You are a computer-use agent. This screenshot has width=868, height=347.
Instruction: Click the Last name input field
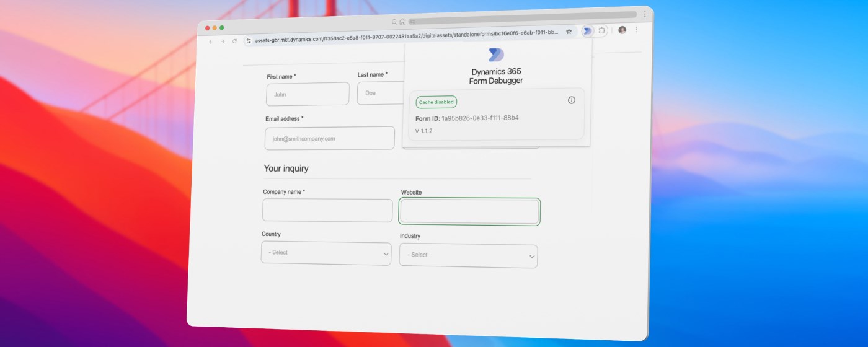(381, 93)
